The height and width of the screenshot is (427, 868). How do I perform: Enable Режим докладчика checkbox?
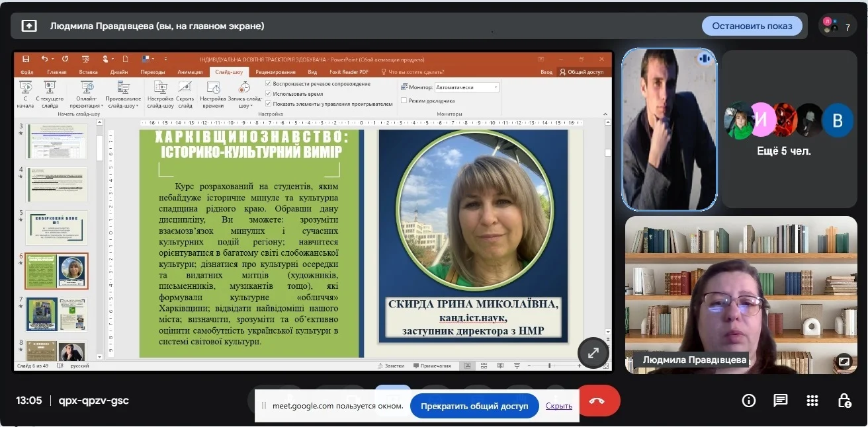coord(404,101)
